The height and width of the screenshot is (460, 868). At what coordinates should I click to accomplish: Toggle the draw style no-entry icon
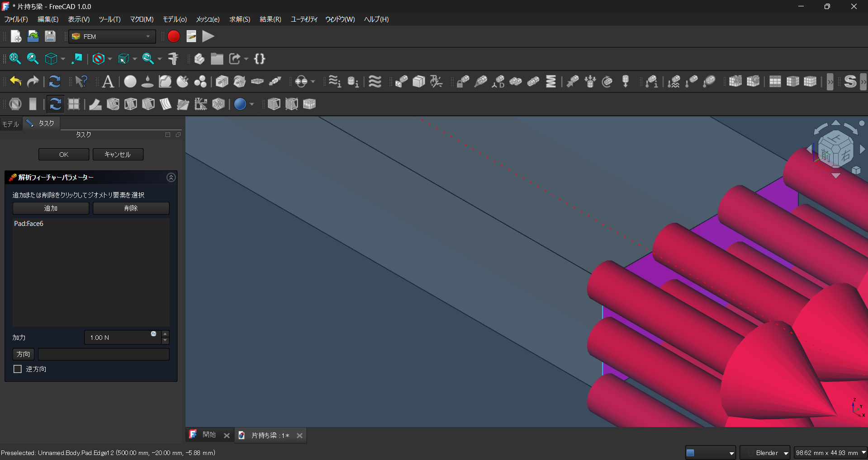click(98, 59)
